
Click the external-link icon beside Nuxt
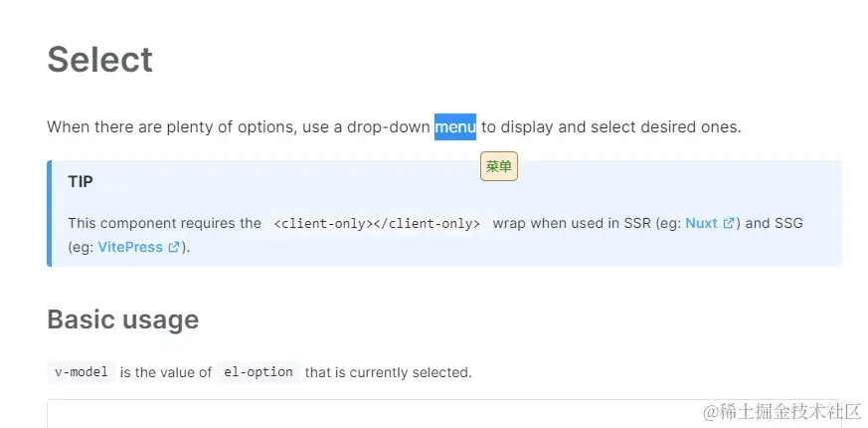coord(729,224)
